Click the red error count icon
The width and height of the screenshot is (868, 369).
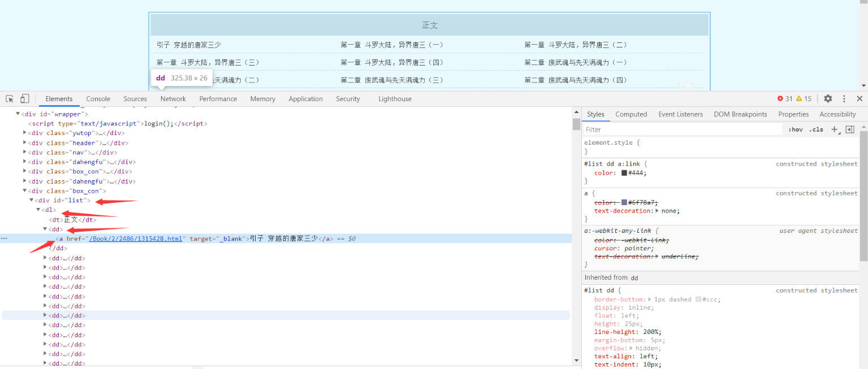coord(780,98)
